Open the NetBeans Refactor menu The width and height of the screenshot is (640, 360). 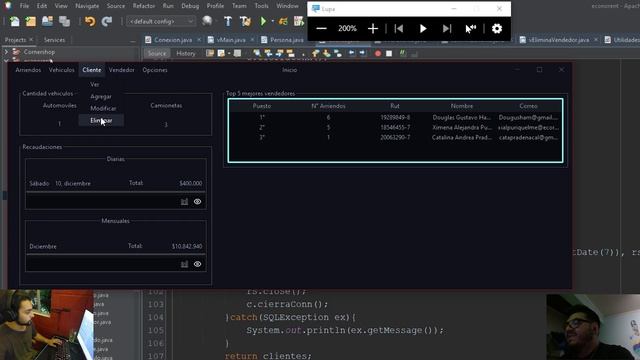tap(144, 6)
